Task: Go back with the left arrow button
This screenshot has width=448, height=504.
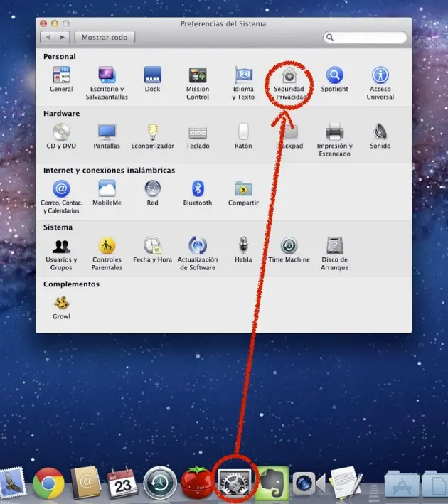Action: click(x=48, y=37)
